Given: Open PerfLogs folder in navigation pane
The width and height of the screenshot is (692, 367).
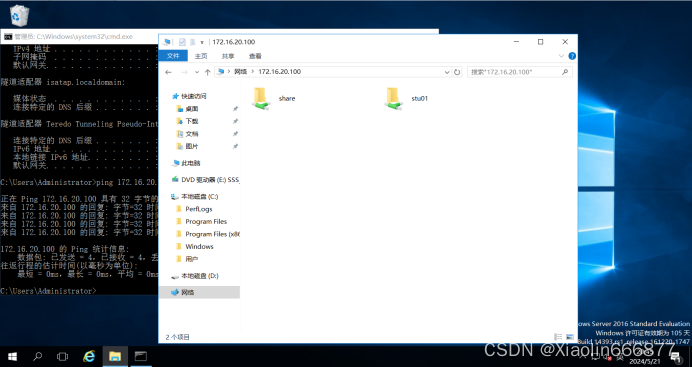Looking at the screenshot, I should coord(199,209).
